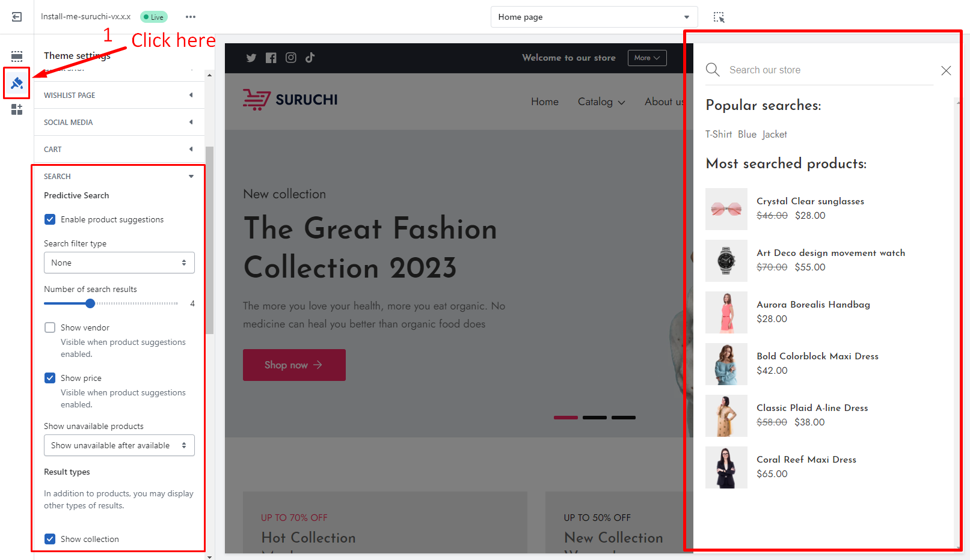This screenshot has width=970, height=560.
Task: Open Theme settings paintbrush icon
Action: (17, 83)
